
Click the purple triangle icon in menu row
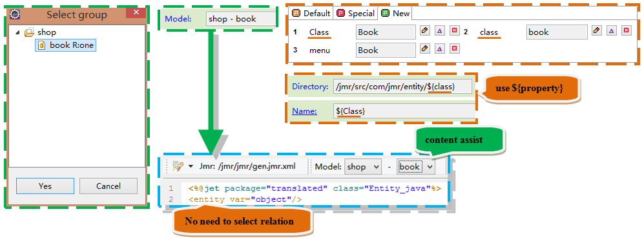coord(439,49)
